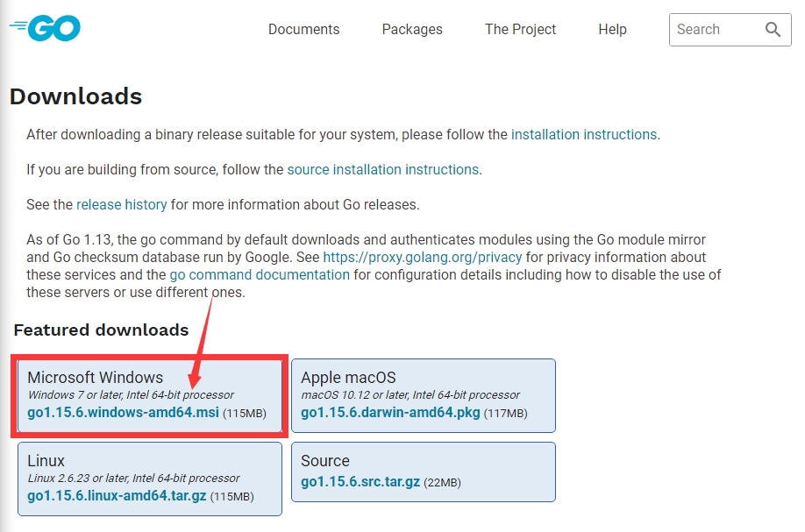This screenshot has height=532, width=805.
Task: Open the installation instructions link
Action: [584, 135]
